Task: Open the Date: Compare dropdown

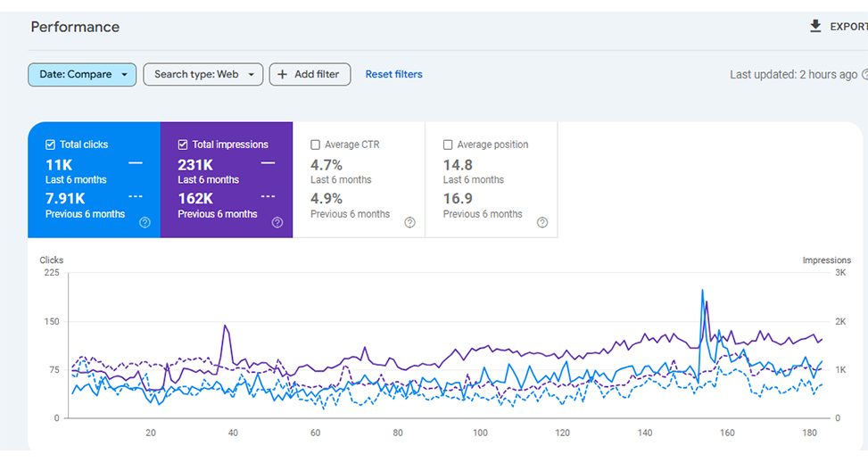Action: point(82,75)
